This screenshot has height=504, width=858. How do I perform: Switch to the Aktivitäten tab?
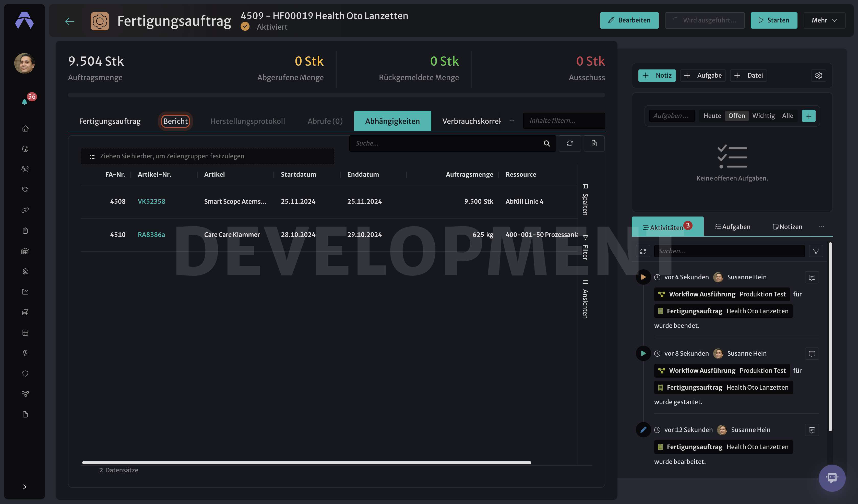pyautogui.click(x=667, y=227)
